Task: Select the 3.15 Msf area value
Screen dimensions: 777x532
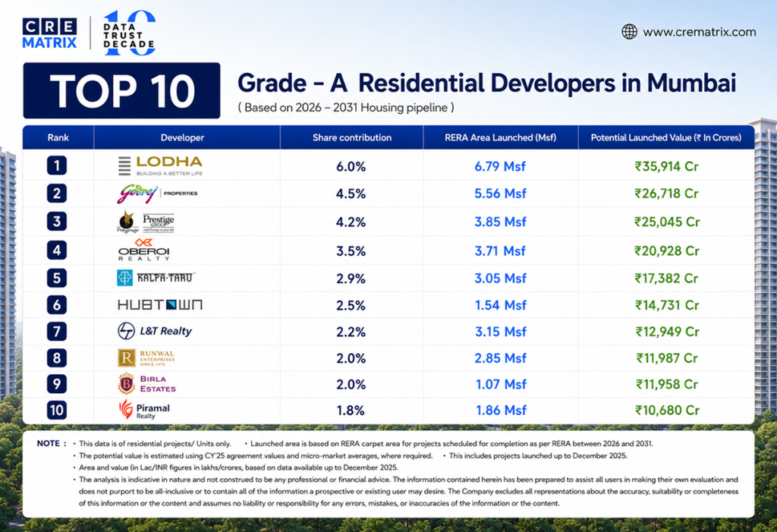Action: pos(501,332)
